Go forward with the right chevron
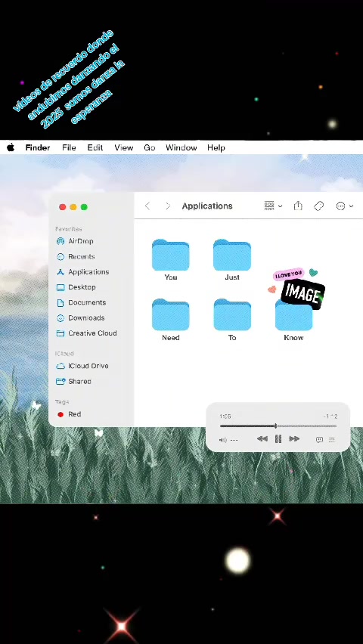This screenshot has width=363, height=644. pyautogui.click(x=168, y=206)
